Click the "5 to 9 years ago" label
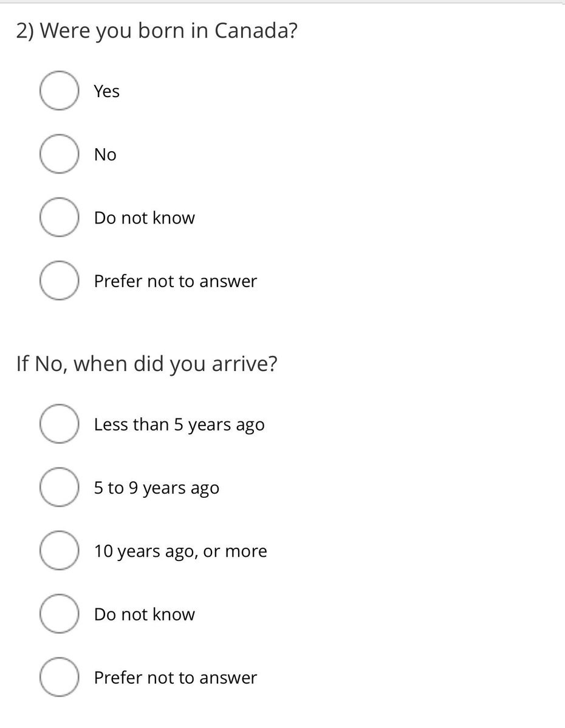The image size is (565, 728). click(x=157, y=488)
